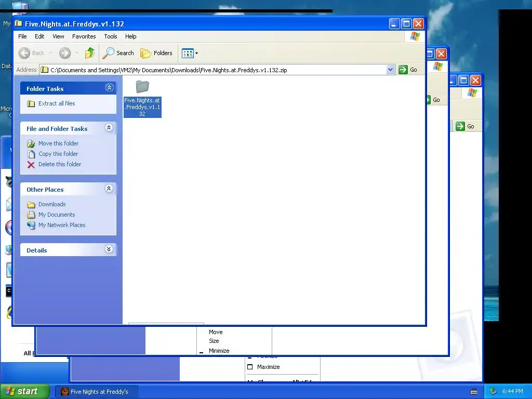Image resolution: width=532 pixels, height=399 pixels.
Task: Close the third Explorer window behind
Action: pos(476,81)
